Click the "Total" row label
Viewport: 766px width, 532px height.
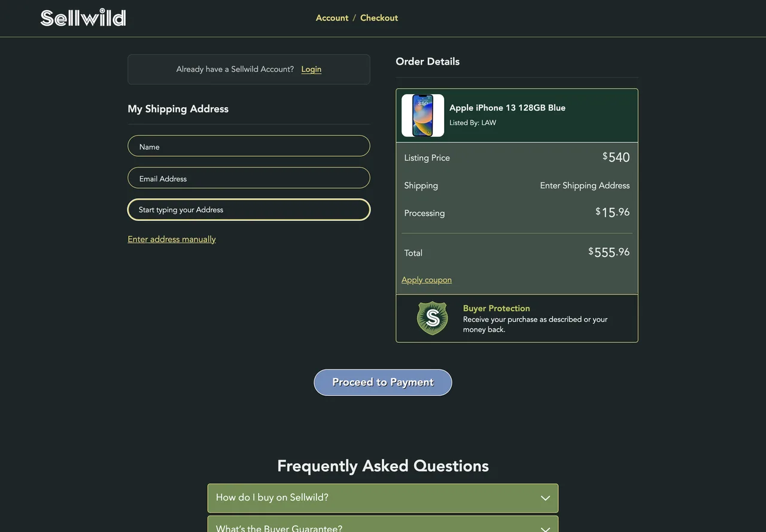[413, 253]
